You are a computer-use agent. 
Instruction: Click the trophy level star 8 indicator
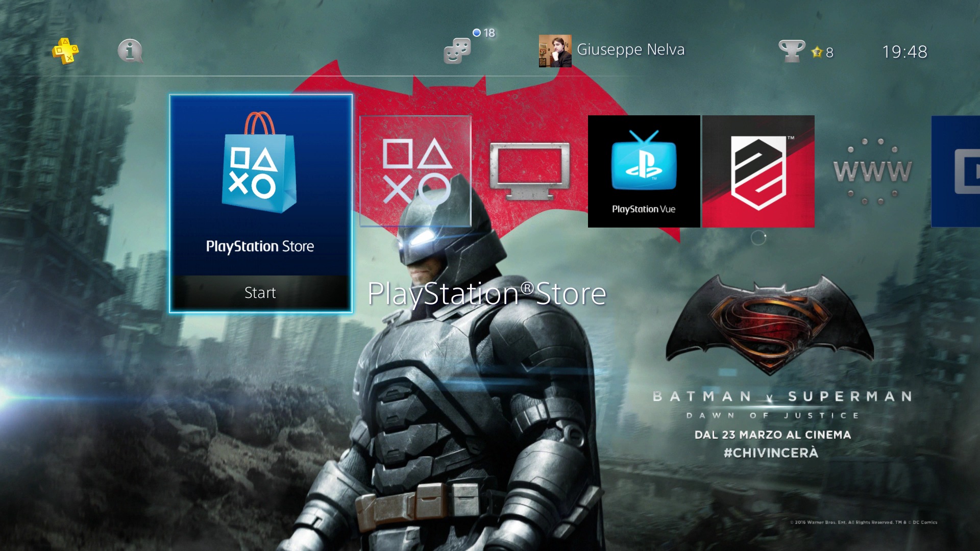pos(823,52)
